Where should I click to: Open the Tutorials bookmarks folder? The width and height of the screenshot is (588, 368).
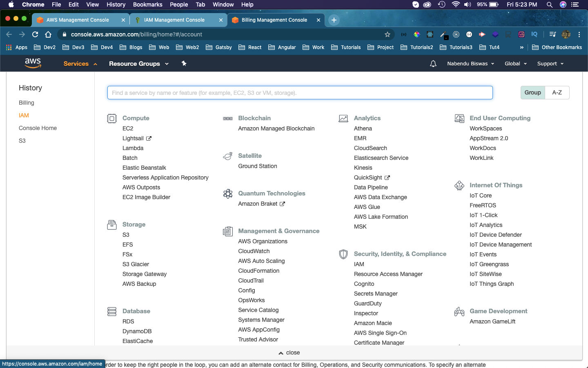[346, 47]
